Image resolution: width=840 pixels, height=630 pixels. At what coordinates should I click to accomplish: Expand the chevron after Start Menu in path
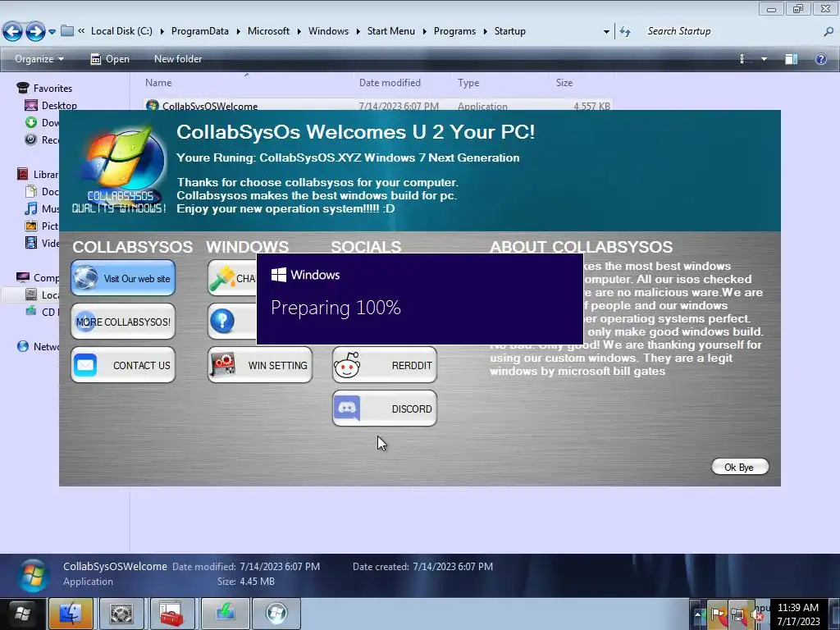coord(424,32)
